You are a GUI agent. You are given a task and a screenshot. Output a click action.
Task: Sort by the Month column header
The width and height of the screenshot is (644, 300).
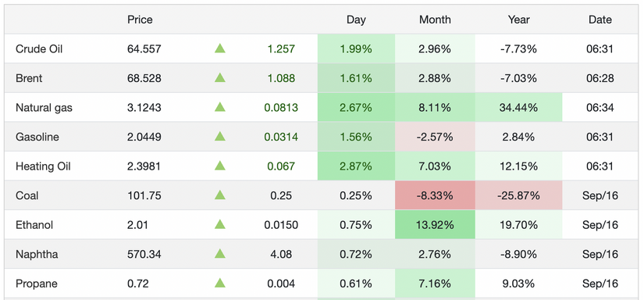435,20
